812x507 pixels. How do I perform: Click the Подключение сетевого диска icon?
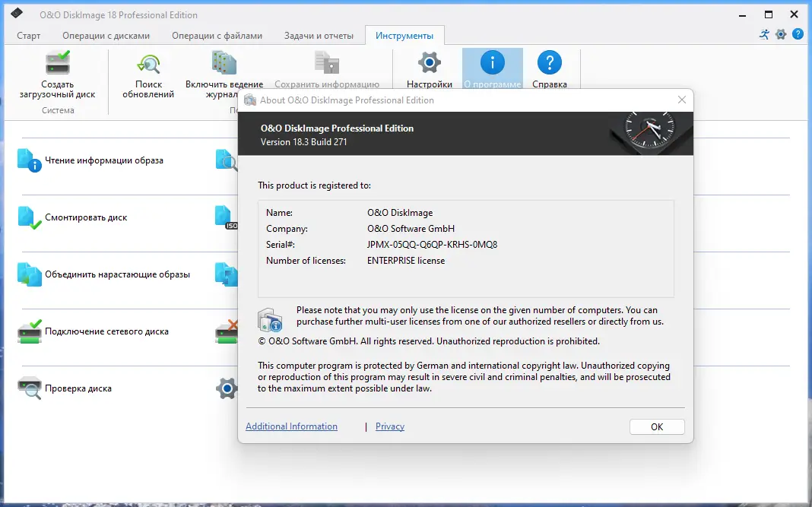(30, 331)
